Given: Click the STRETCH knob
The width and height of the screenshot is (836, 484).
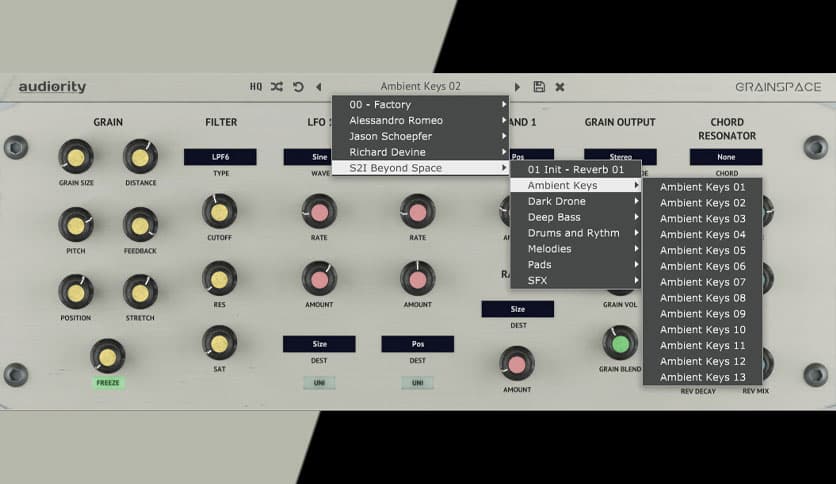Looking at the screenshot, I should (140, 293).
